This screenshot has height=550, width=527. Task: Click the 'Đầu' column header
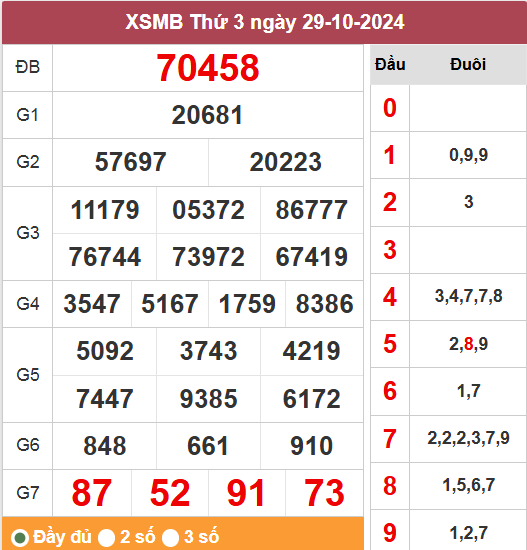point(390,65)
